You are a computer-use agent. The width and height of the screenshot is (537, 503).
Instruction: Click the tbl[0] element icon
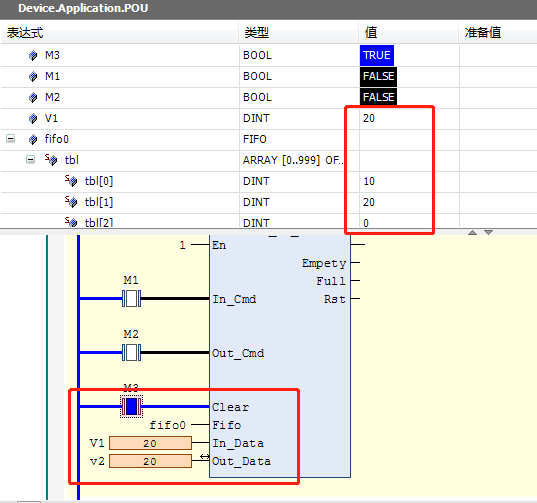pos(71,180)
